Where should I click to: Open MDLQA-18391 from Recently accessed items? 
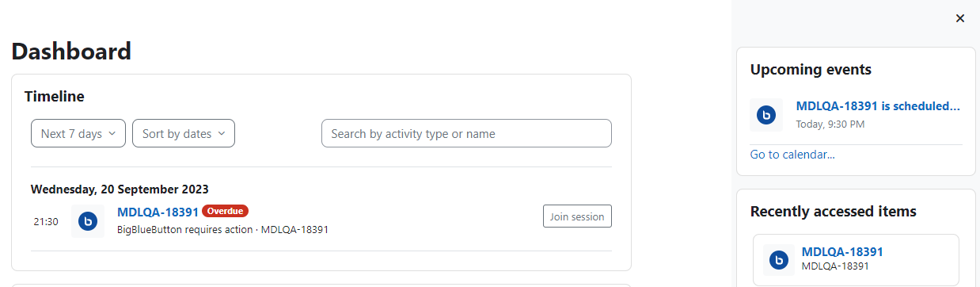pos(842,252)
